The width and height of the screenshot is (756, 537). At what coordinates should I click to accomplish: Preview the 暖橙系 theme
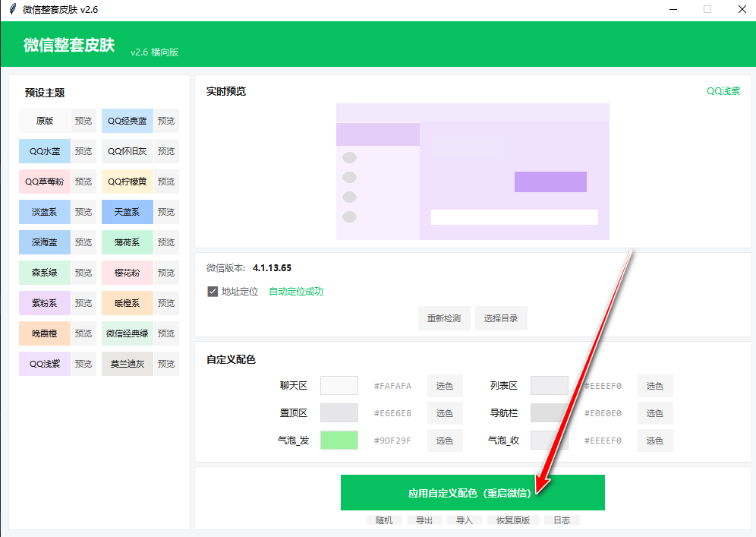point(166,303)
